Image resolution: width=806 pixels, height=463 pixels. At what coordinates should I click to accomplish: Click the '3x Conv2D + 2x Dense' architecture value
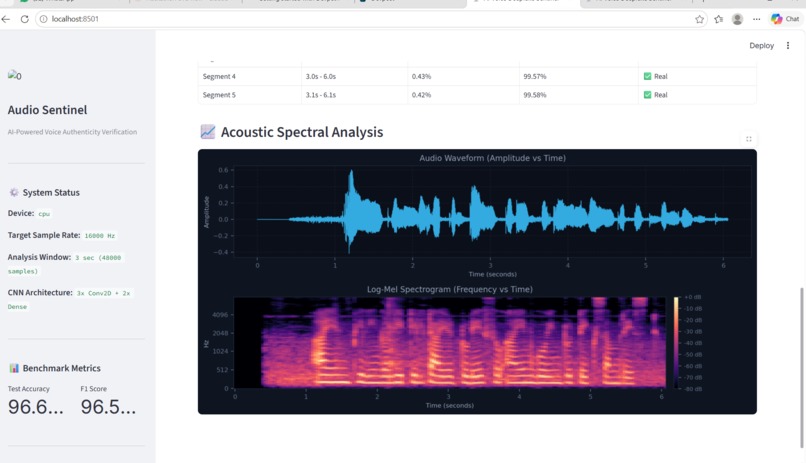(x=69, y=300)
